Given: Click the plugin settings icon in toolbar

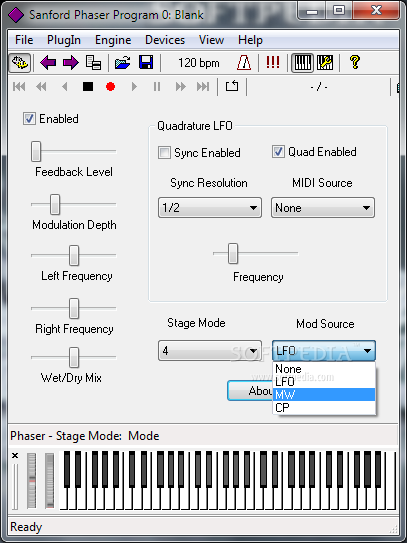Looking at the screenshot, I should (19, 63).
